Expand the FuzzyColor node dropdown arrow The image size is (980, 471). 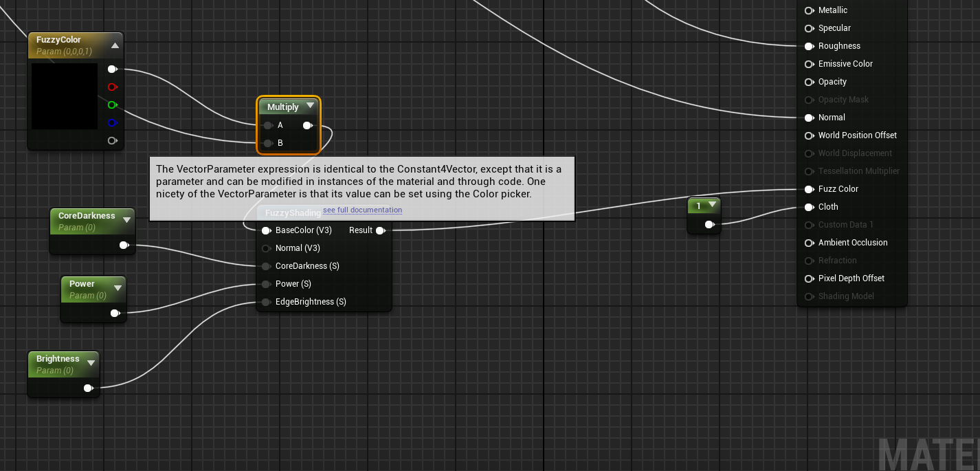click(115, 45)
